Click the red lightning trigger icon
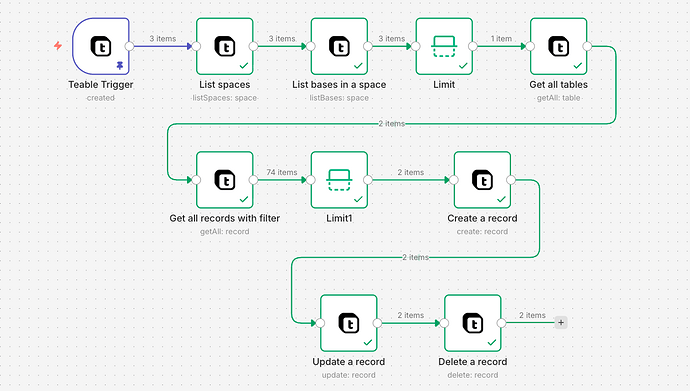 click(x=58, y=45)
